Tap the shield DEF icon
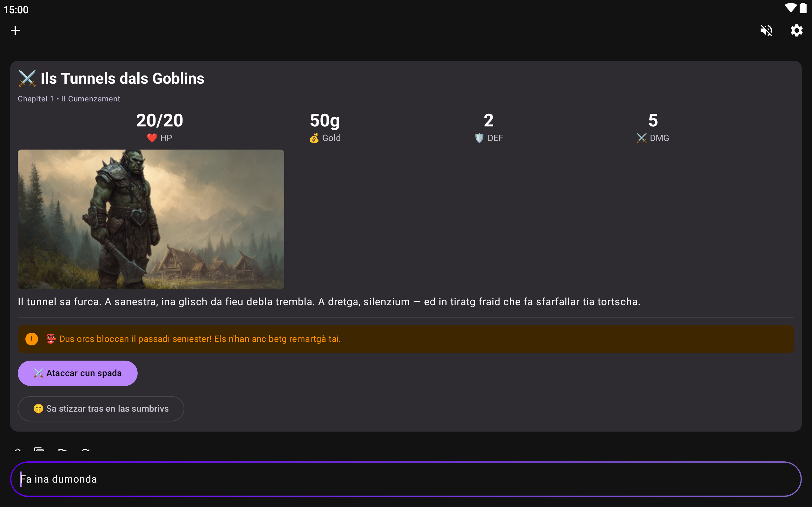Screen dimensions: 812x507 tap(480, 138)
